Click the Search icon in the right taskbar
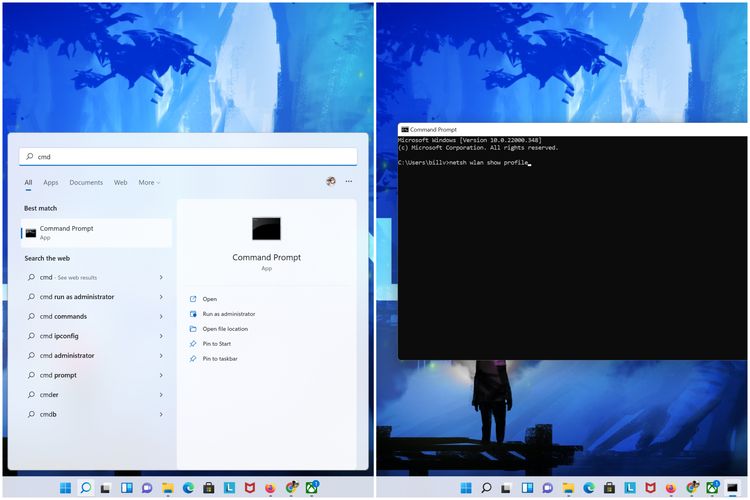Screen dimensions: 750x500 pyautogui.click(x=486, y=488)
